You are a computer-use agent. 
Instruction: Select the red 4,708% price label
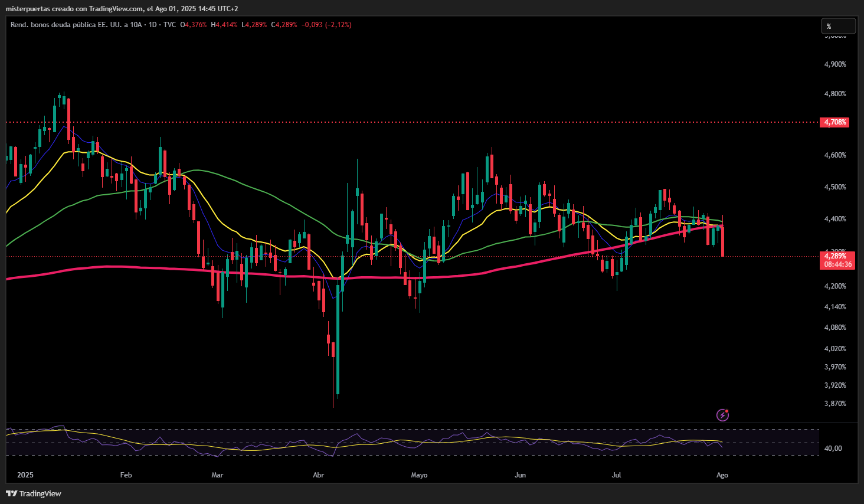[x=834, y=122]
